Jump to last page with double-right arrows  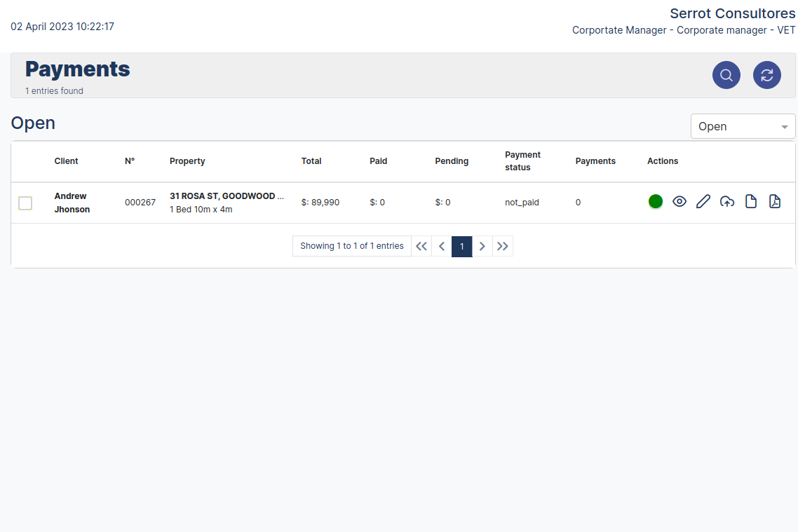click(503, 246)
